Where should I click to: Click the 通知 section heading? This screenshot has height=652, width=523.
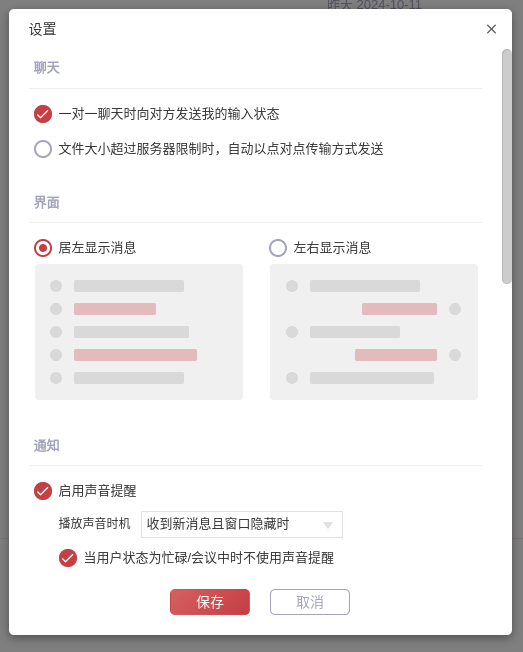47,445
